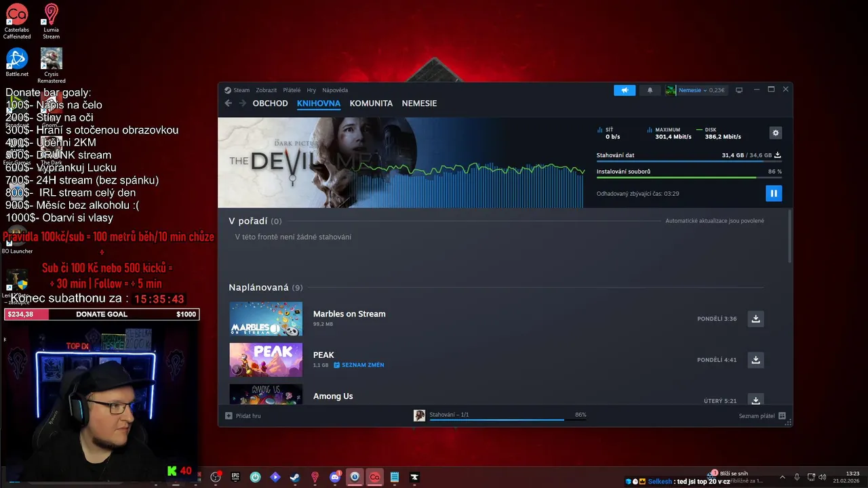Open the volume tray icon
The height and width of the screenshot is (488, 868).
tap(823, 477)
